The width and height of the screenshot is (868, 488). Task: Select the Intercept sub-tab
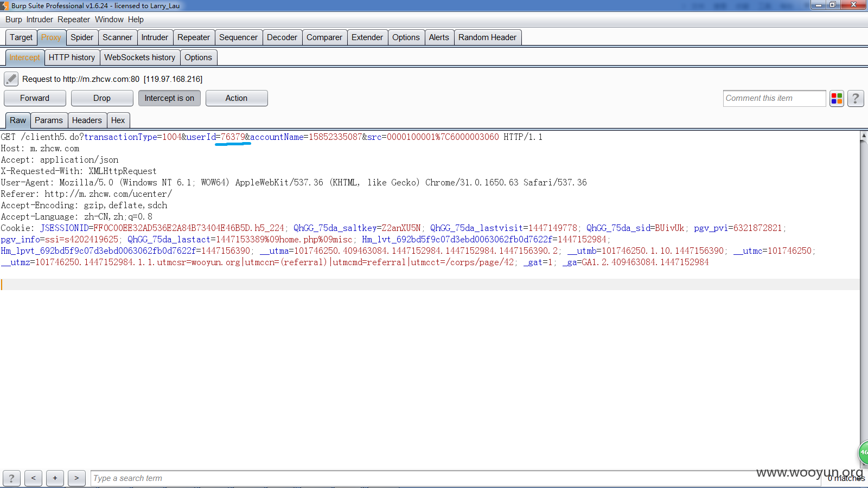click(24, 57)
